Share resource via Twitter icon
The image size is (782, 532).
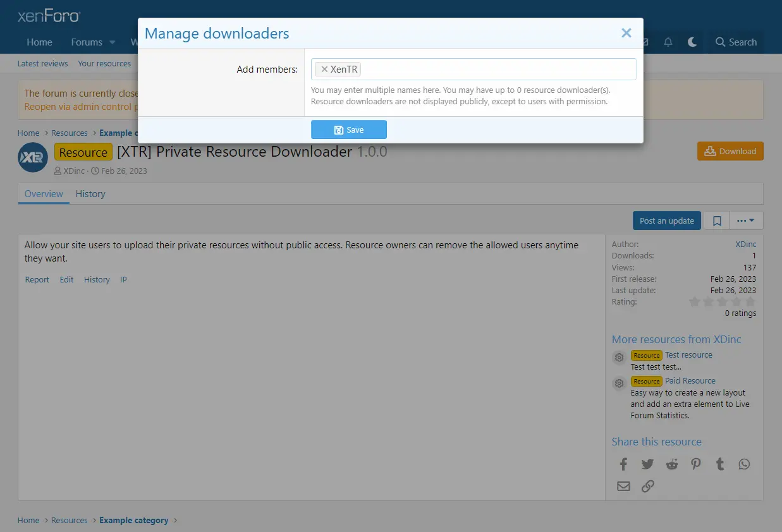[647, 464]
